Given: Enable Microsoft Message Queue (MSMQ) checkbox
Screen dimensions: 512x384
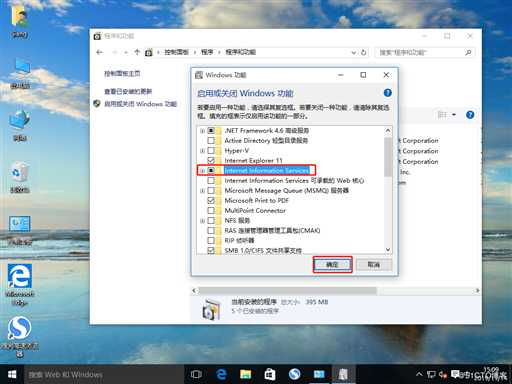Looking at the screenshot, I should (211, 191).
